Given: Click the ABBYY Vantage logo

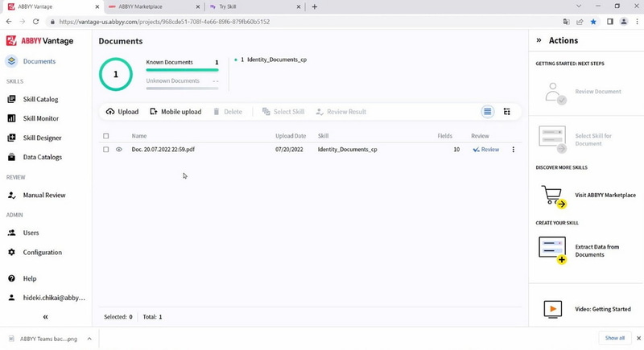Looking at the screenshot, I should pyautogui.click(x=39, y=40).
